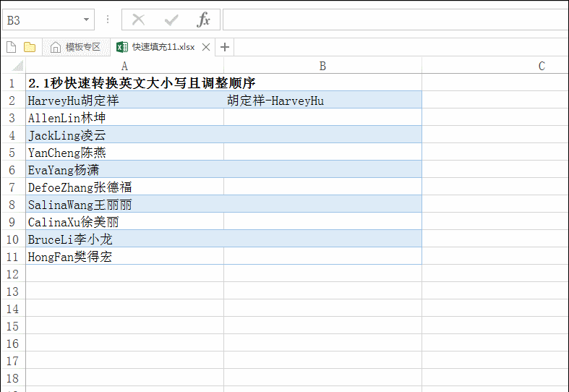Screen dimensions: 569x392
Task: Select empty cell C2 in column C
Action: tap(495, 101)
